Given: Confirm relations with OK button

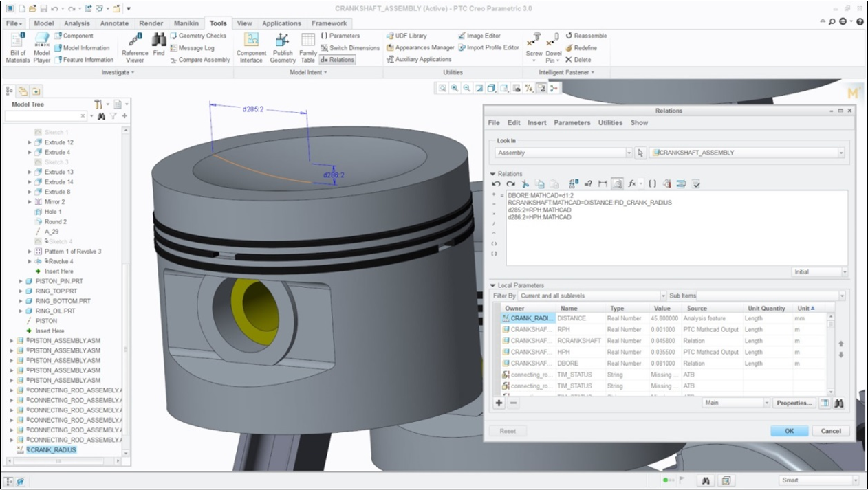Looking at the screenshot, I should (x=789, y=431).
